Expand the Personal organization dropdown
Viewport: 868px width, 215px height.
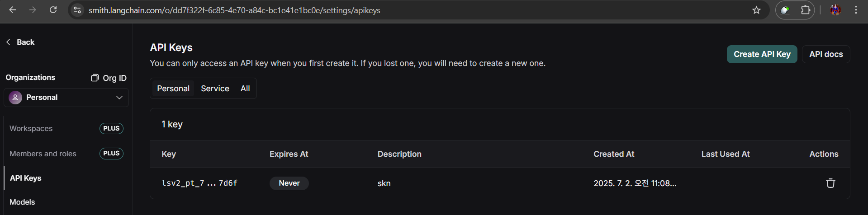[66, 98]
